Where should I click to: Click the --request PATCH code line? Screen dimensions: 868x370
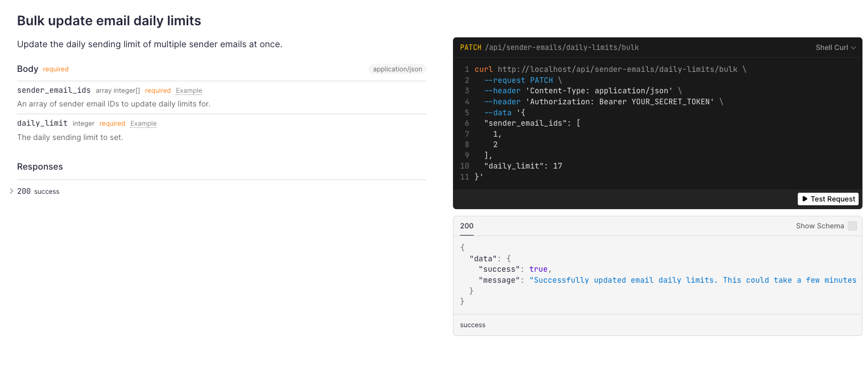(x=523, y=80)
